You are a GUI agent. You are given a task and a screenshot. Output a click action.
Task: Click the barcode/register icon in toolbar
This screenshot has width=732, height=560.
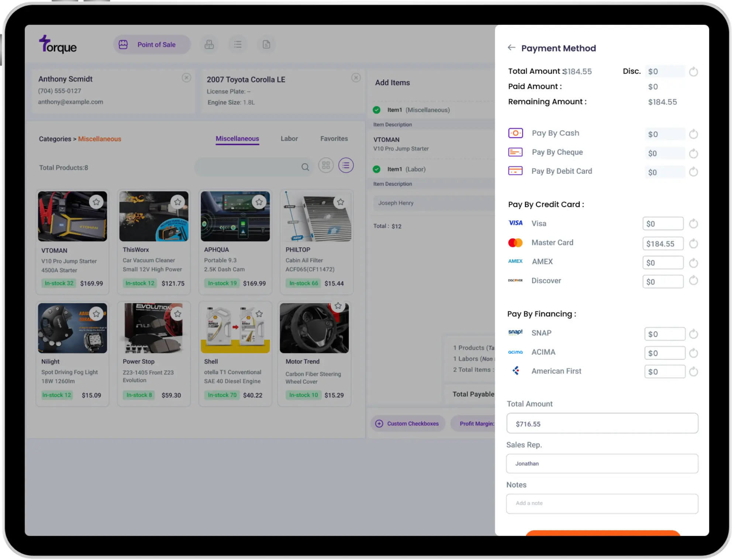[210, 44]
